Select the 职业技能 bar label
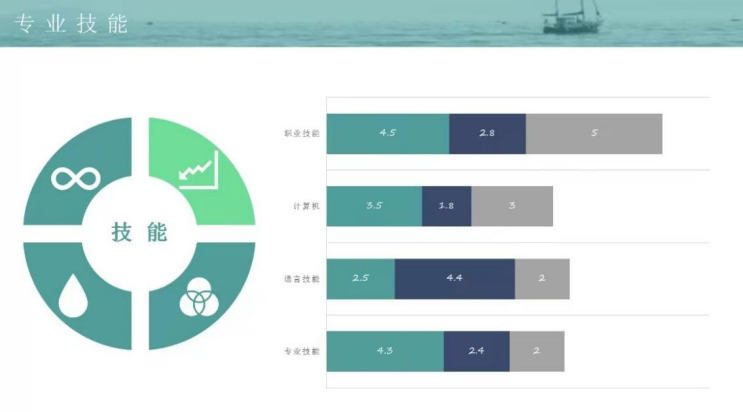This screenshot has height=412, width=743. (302, 133)
